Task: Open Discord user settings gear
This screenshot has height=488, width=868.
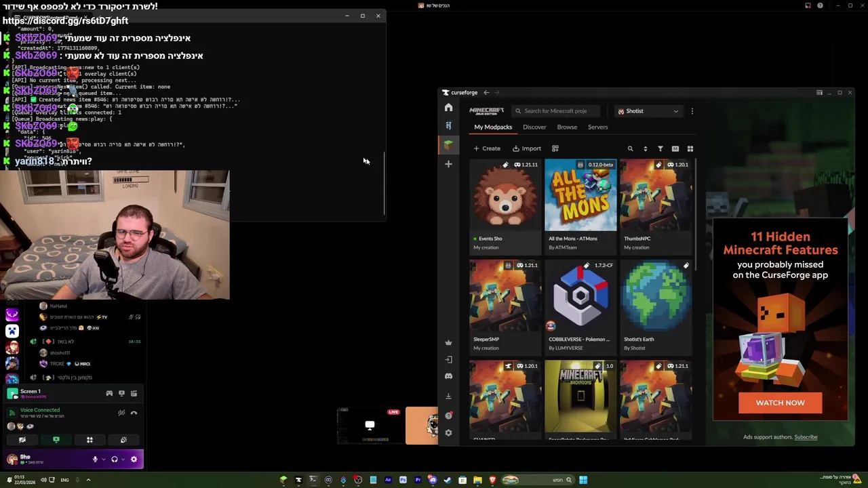Action: [134, 460]
